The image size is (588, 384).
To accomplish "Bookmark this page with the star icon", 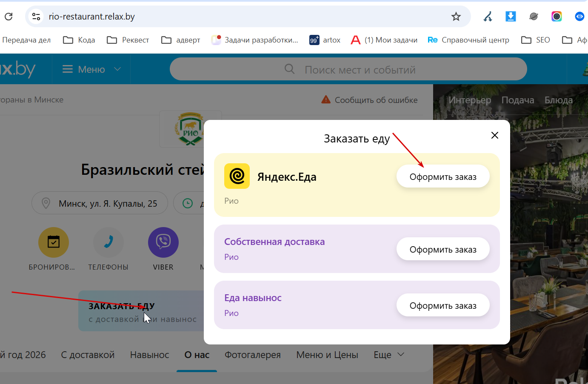I will coord(456,17).
